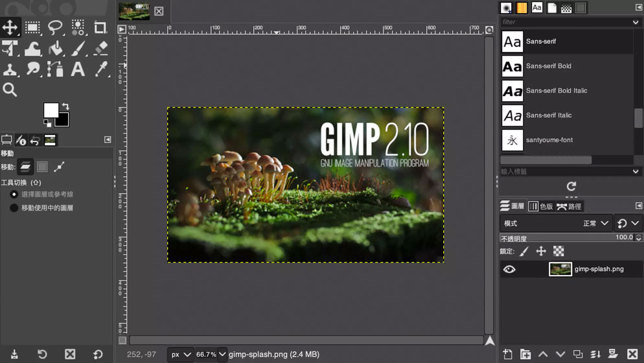
Task: Open the Document History tab
Action: [552, 7]
